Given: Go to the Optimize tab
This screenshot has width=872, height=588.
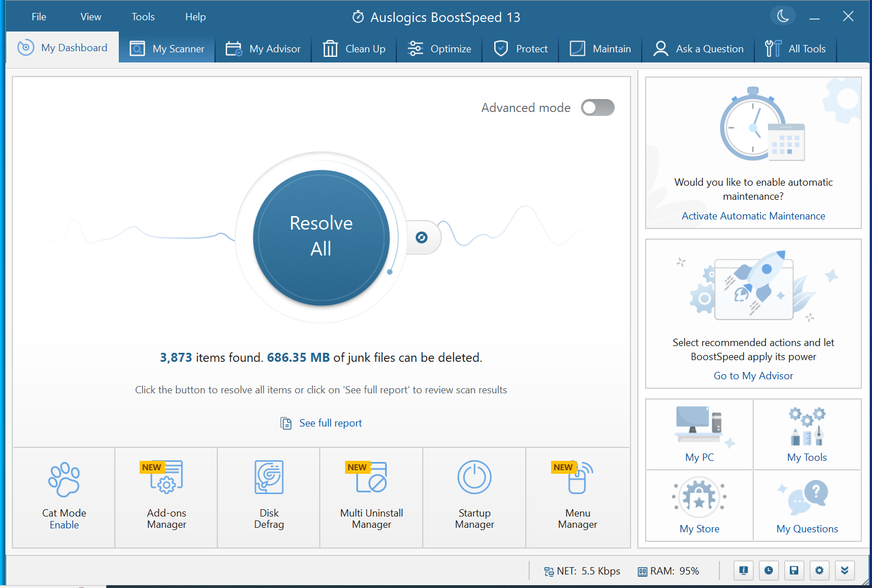Looking at the screenshot, I should 440,49.
